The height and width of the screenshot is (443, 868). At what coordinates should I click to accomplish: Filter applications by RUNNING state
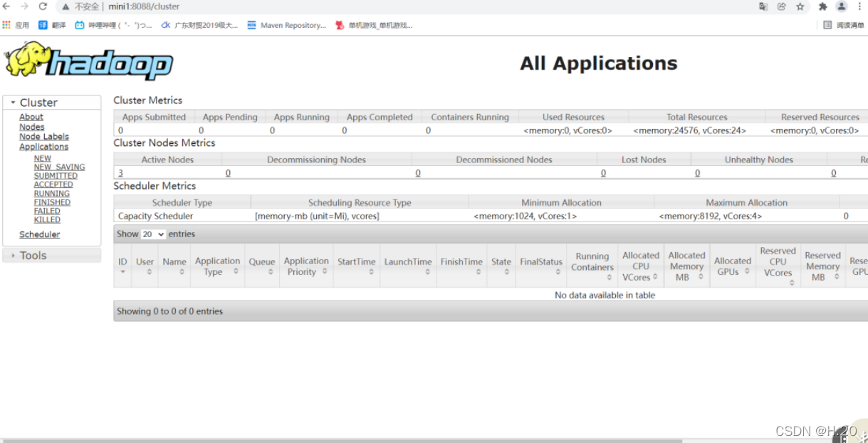[x=52, y=193]
